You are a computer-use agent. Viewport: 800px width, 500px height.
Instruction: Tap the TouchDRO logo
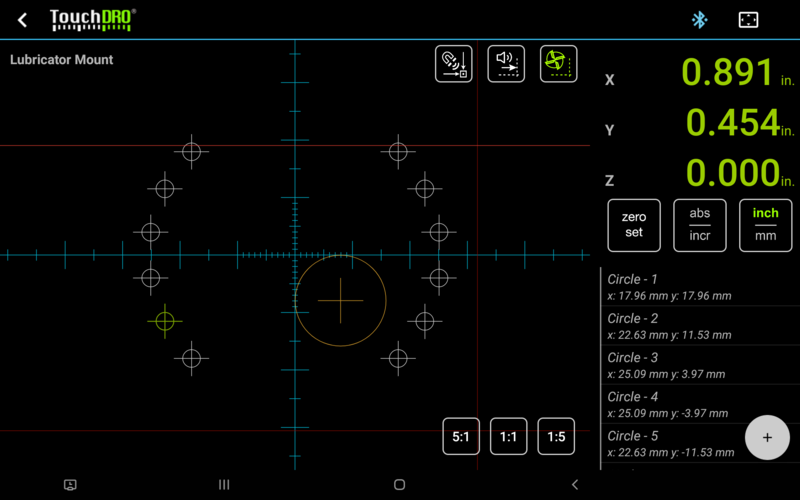pyautogui.click(x=93, y=20)
